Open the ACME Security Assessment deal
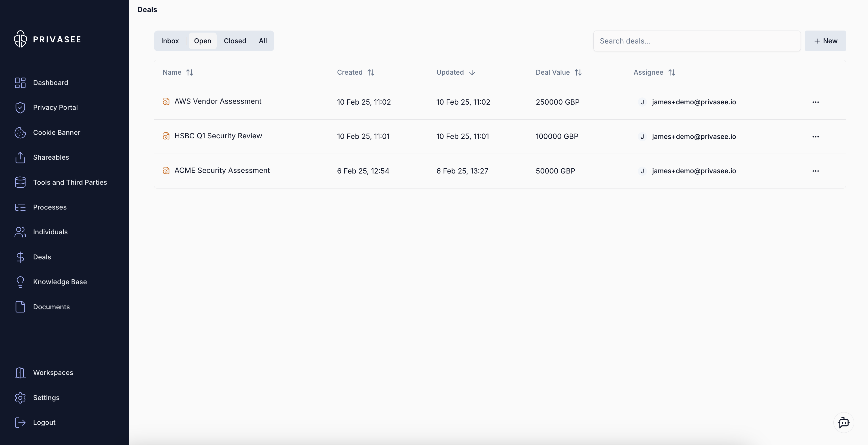 pos(222,171)
